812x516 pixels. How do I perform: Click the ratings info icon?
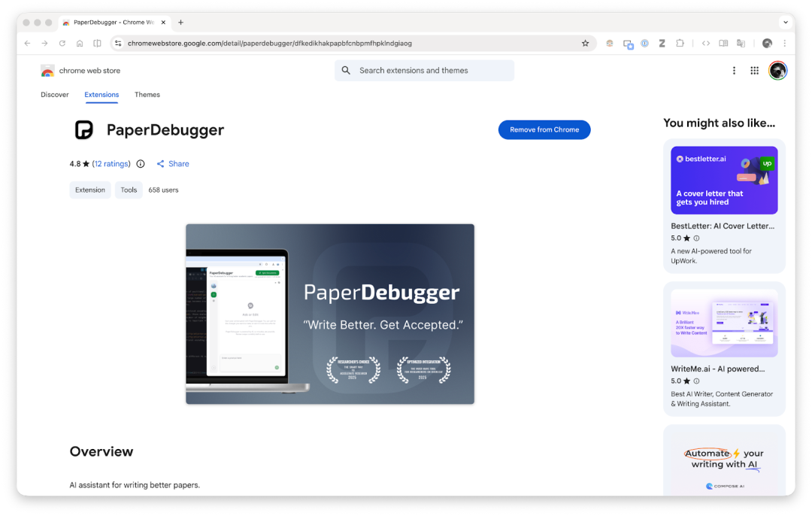click(141, 163)
